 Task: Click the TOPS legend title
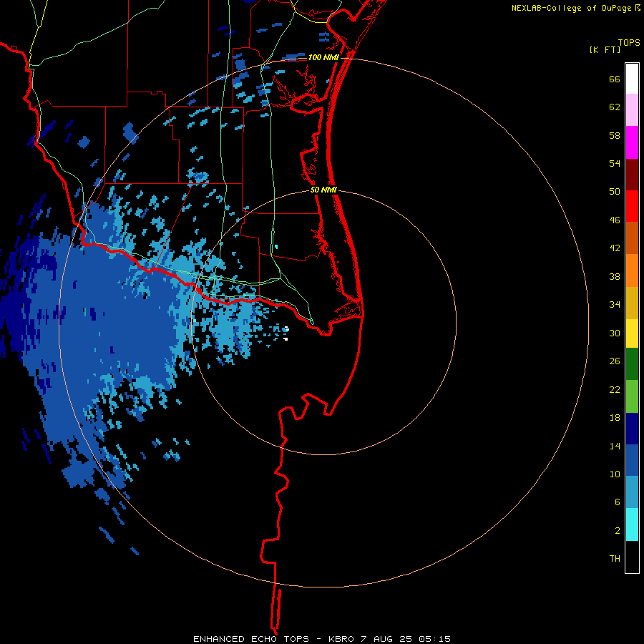(629, 43)
